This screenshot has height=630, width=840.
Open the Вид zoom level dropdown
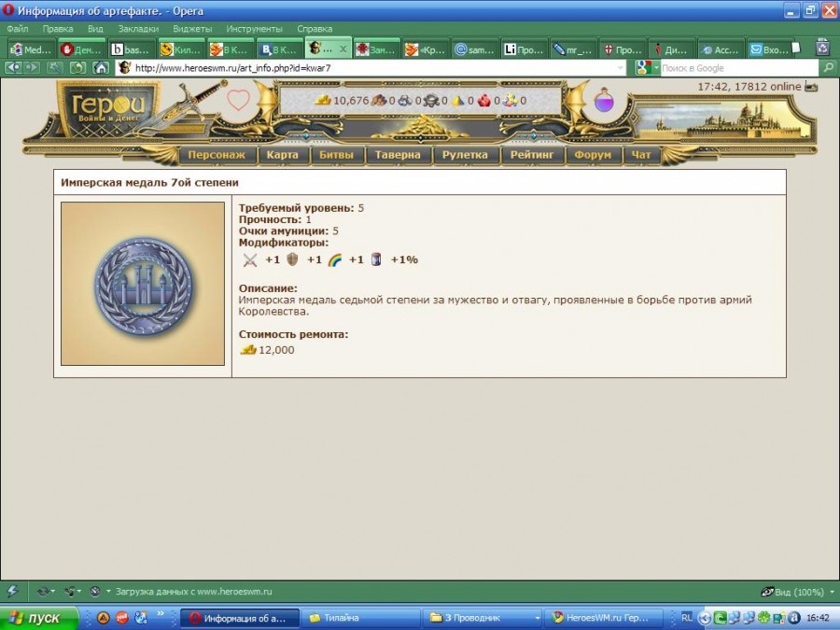[792, 592]
